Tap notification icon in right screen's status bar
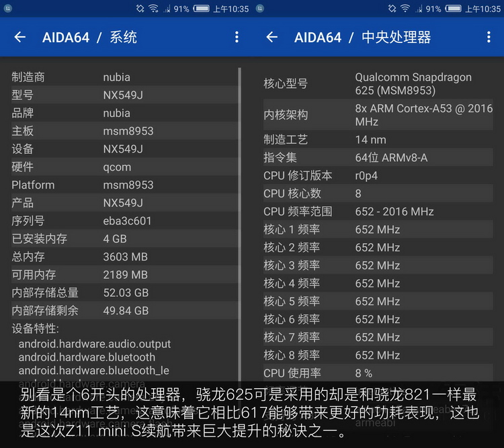 260,8
